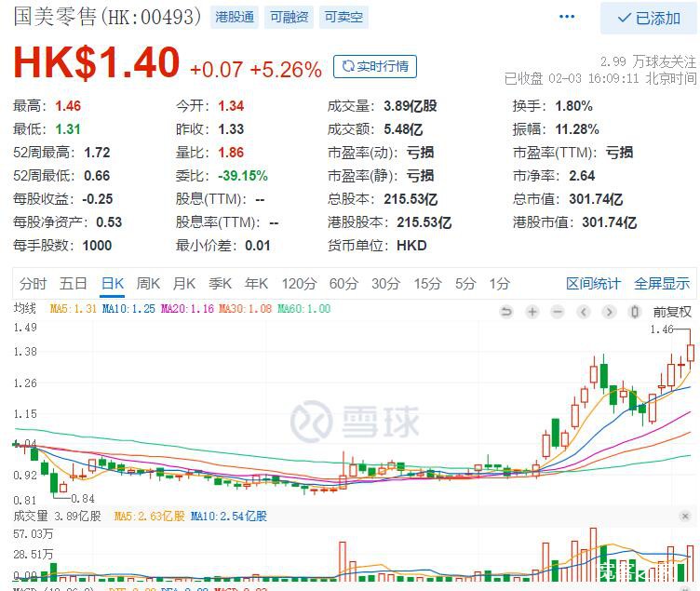Viewport: 700px width, 591px height.
Task: Close the volume indicator panel
Action: (x=685, y=516)
